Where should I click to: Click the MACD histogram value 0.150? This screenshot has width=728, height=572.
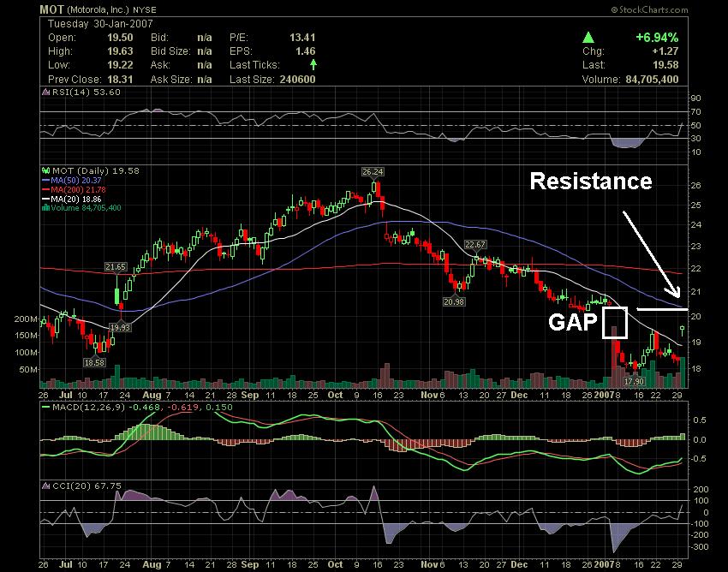pos(219,408)
